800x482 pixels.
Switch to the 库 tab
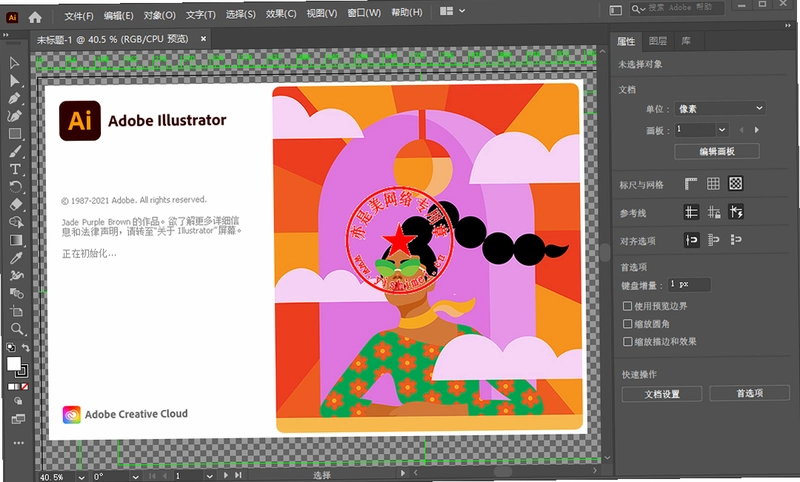pos(686,41)
